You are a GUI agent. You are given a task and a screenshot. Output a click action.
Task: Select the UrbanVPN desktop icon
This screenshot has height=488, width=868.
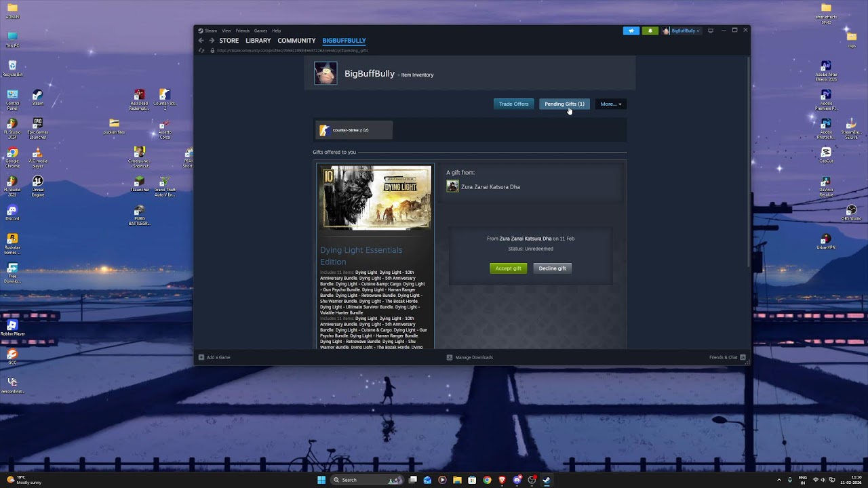click(x=826, y=241)
